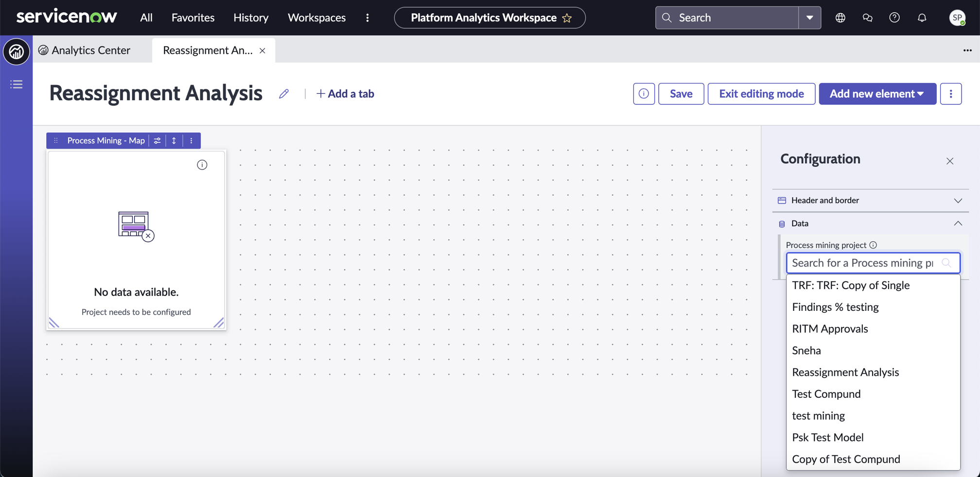Open the All menu

coord(146,17)
